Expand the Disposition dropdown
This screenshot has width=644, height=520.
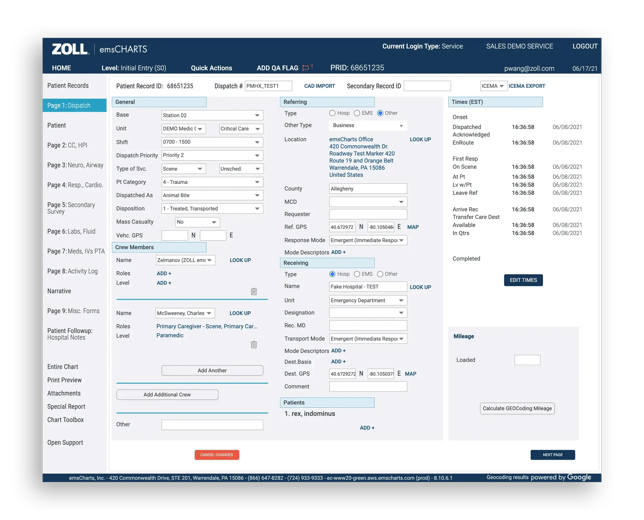[x=212, y=209]
